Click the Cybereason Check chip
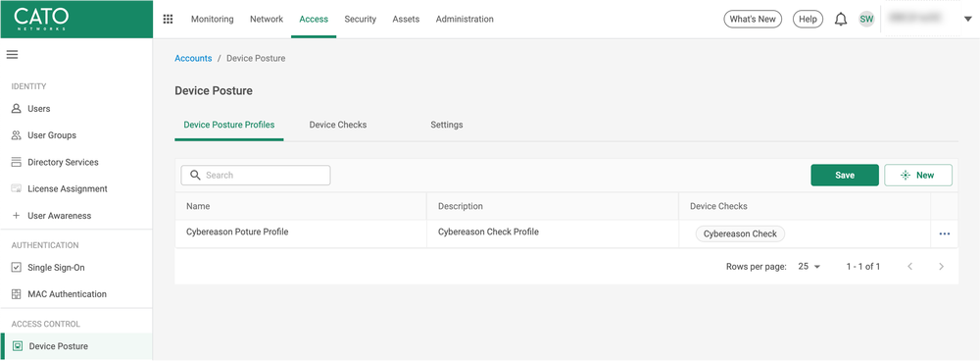This screenshot has width=980, height=361. tap(740, 234)
